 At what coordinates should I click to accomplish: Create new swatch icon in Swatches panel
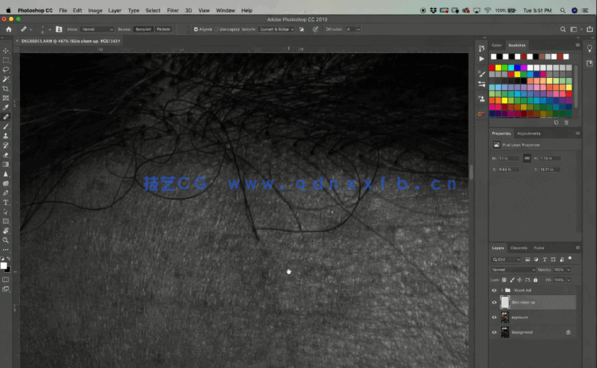(556, 123)
